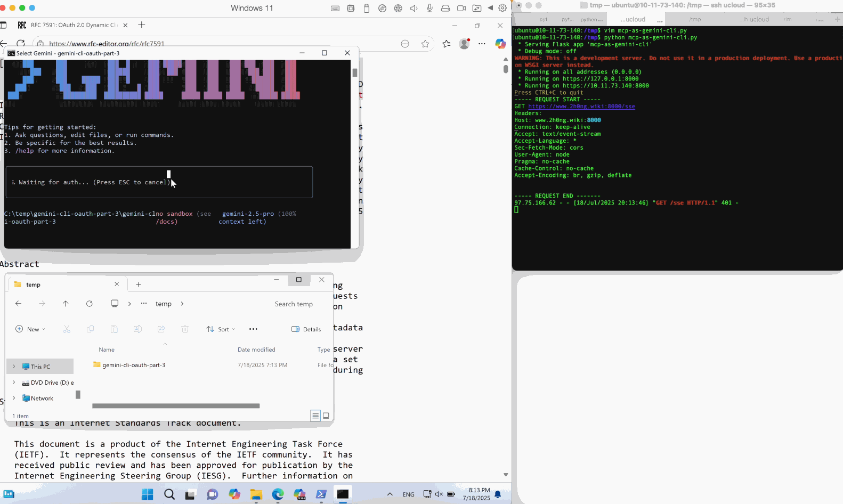Open the Edge favorites list icon

coord(447,44)
